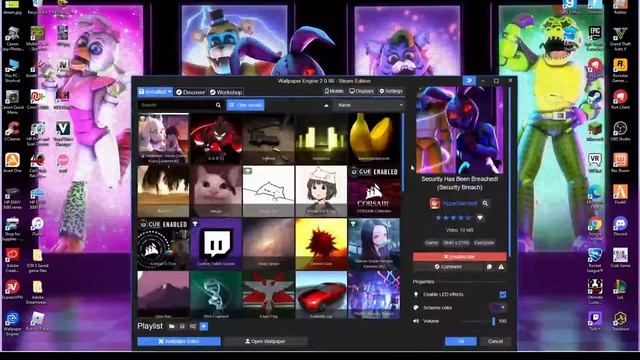The width and height of the screenshot is (640, 360).
Task: Open the ExpressVPN desktop icon
Action: 12,290
